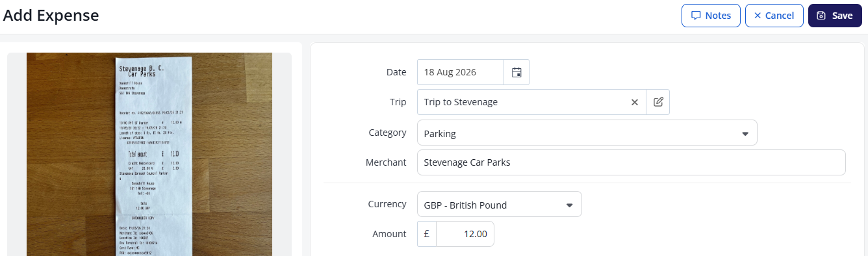Clear the Trip to Stevenage selection
This screenshot has width=868, height=256.
tap(635, 102)
